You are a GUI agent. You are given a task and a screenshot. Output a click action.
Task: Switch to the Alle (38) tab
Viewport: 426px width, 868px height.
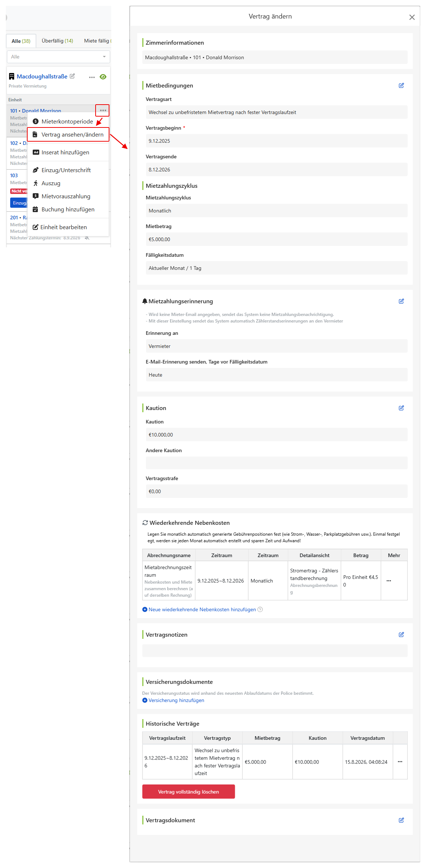tap(21, 41)
